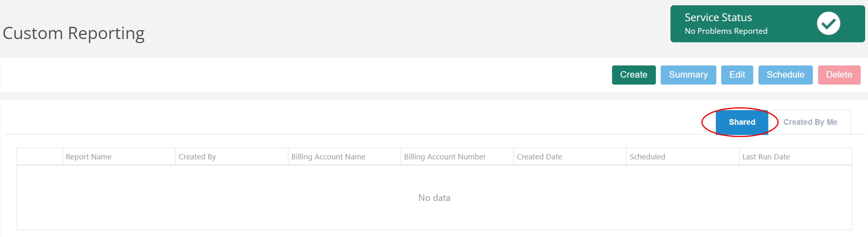Click the Summary button
The width and height of the screenshot is (868, 237).
click(x=688, y=75)
